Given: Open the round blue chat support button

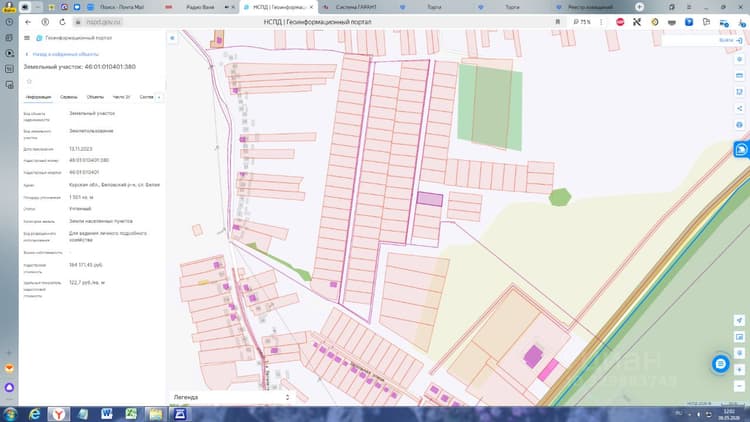Looking at the screenshot, I should coord(720,364).
